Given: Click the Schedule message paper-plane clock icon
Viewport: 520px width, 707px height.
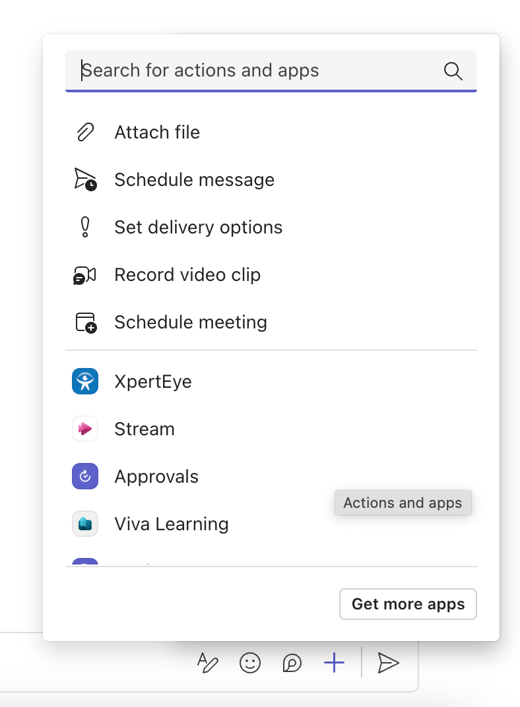Looking at the screenshot, I should 85,179.
